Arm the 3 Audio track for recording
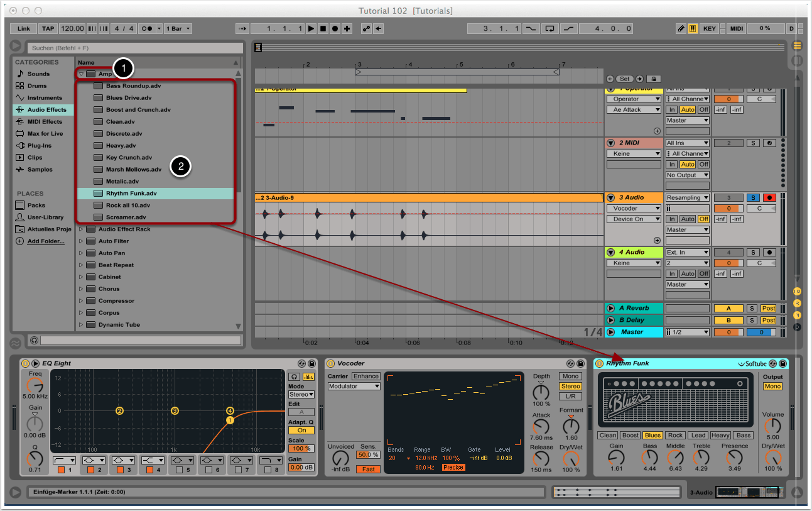The height and width of the screenshot is (511, 812). coord(769,197)
